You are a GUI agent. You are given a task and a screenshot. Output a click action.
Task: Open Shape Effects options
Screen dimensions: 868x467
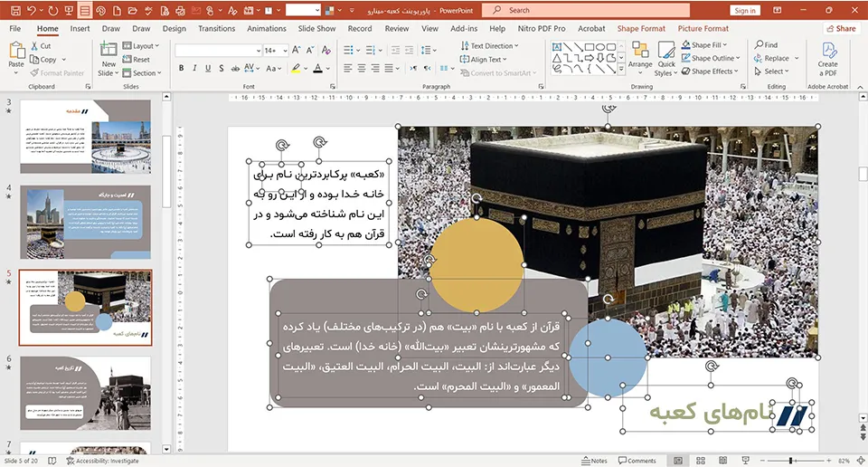(711, 71)
